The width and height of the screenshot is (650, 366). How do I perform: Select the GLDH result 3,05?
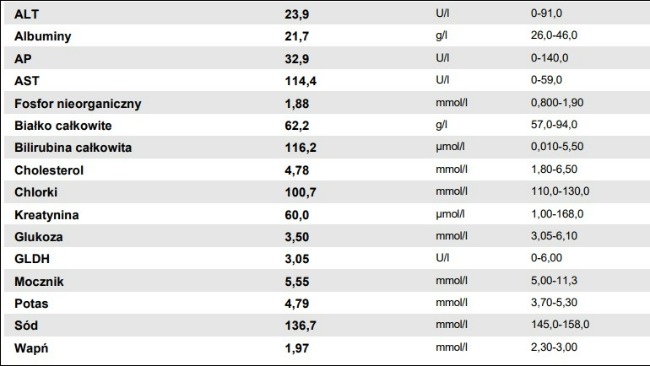point(297,259)
